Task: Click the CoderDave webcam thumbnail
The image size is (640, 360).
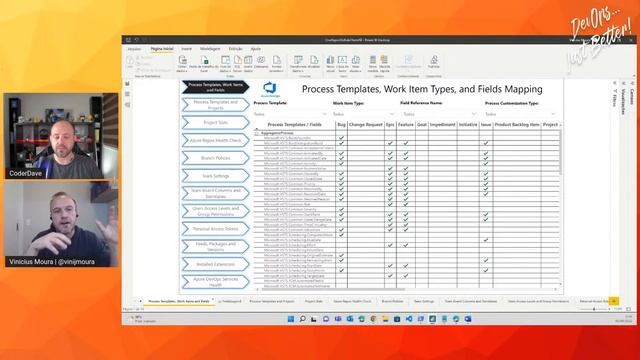Action: pos(61,136)
